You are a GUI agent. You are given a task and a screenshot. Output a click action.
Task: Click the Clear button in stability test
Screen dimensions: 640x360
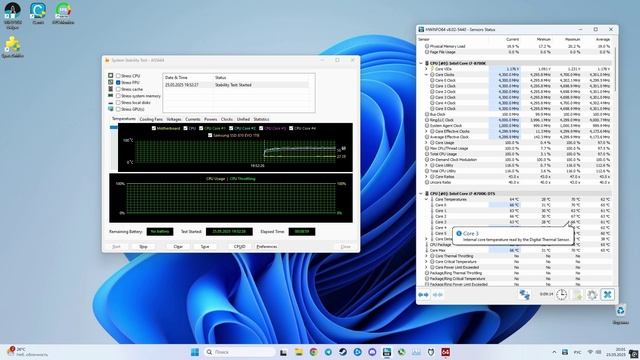point(178,247)
